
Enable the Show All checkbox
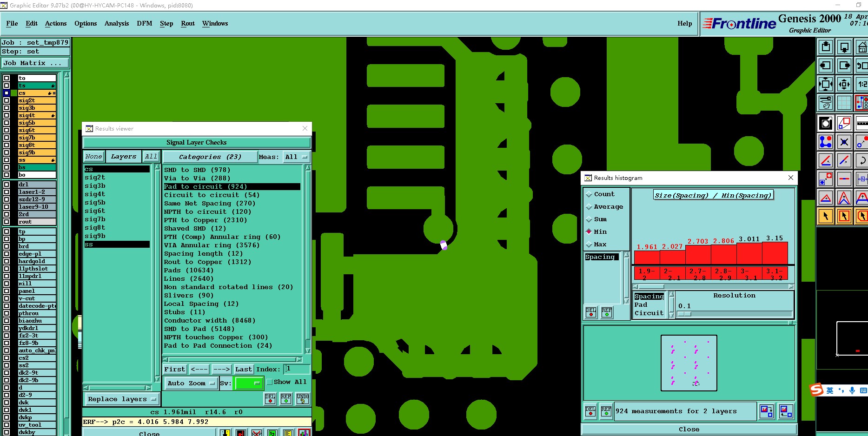click(x=270, y=382)
